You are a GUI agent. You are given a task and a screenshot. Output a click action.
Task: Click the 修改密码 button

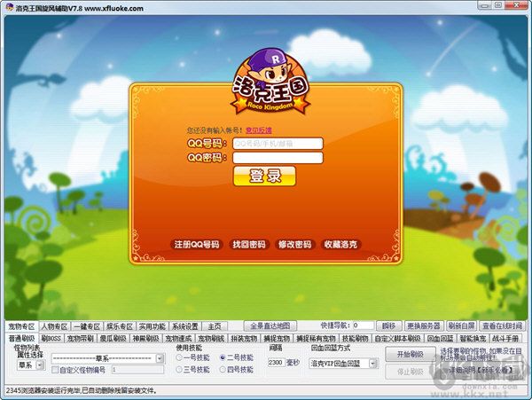coord(295,244)
